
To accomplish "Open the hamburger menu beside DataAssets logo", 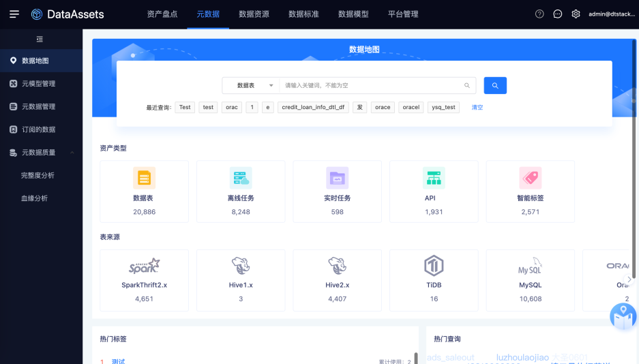I will click(x=14, y=14).
